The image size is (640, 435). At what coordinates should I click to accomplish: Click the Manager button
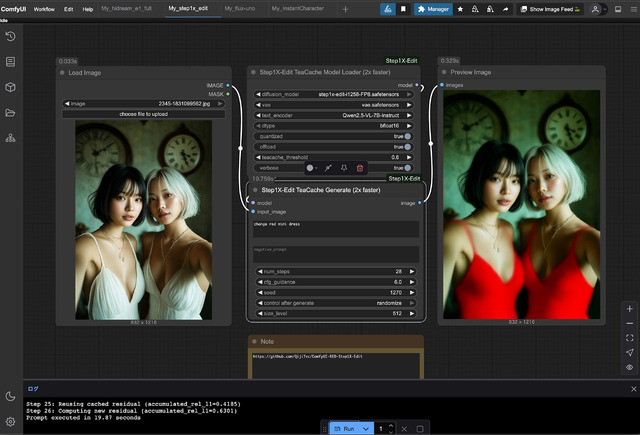click(x=433, y=9)
